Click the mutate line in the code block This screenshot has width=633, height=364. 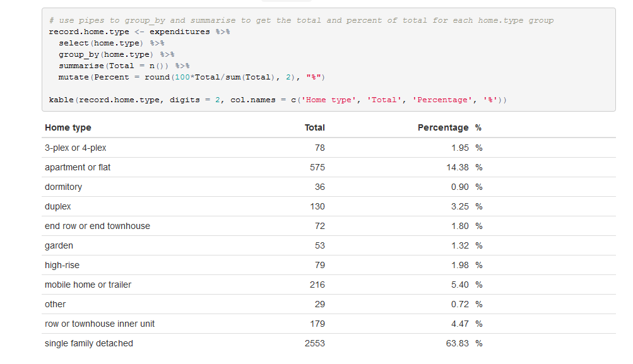(x=192, y=77)
